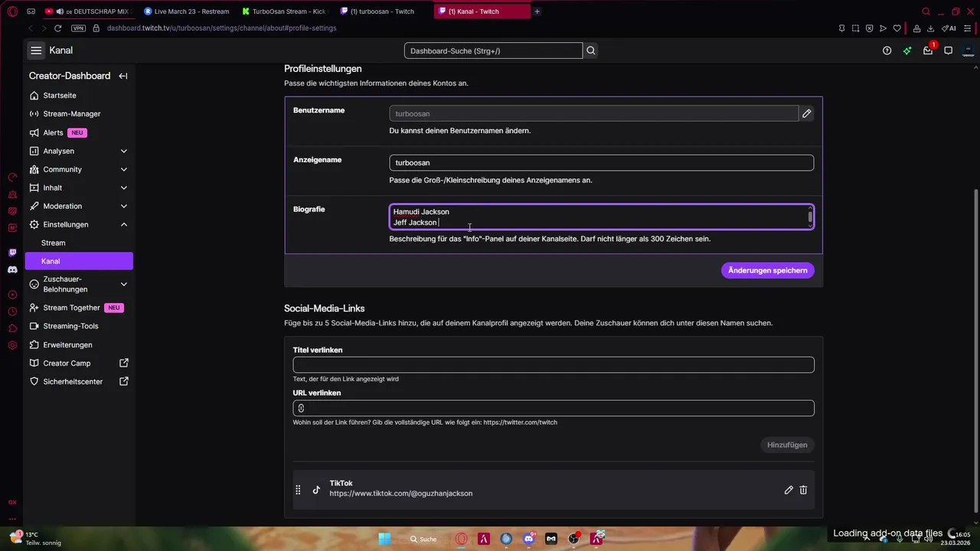Screen dimensions: 980x551
Task: Open the notifications inbox with badge
Action: pos(928,51)
